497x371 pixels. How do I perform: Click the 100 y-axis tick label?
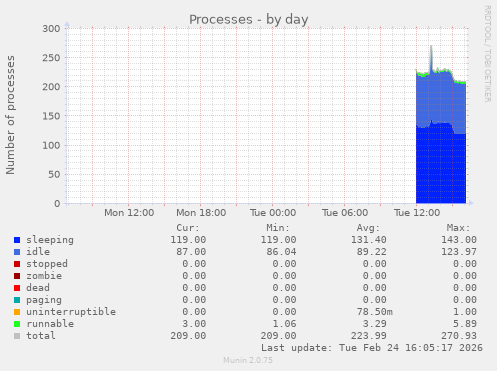point(51,145)
